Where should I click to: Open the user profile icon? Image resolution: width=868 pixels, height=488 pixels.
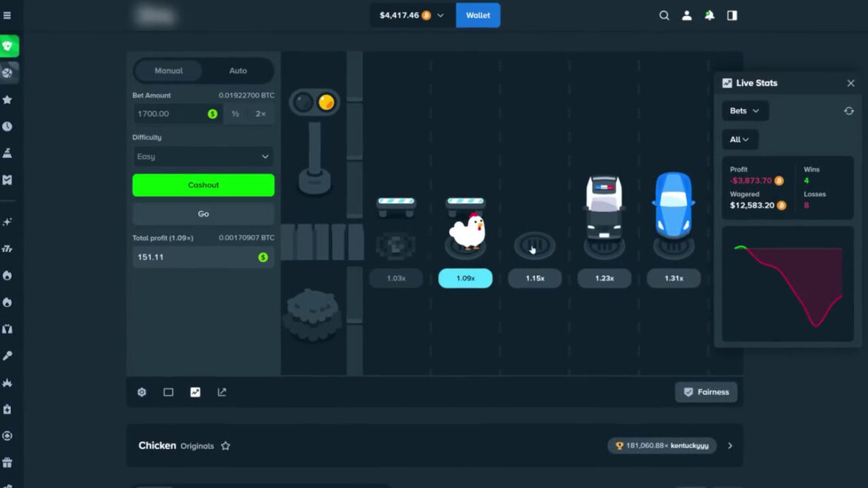click(686, 16)
